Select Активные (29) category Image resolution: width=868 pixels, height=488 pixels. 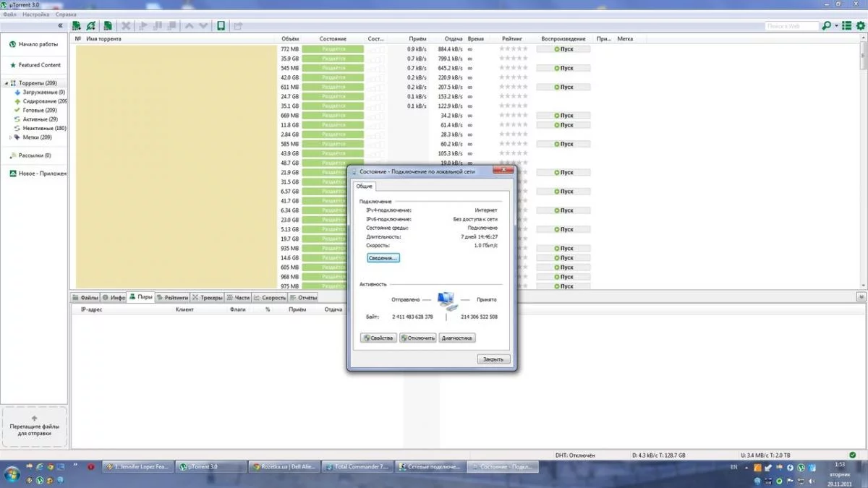[35, 119]
